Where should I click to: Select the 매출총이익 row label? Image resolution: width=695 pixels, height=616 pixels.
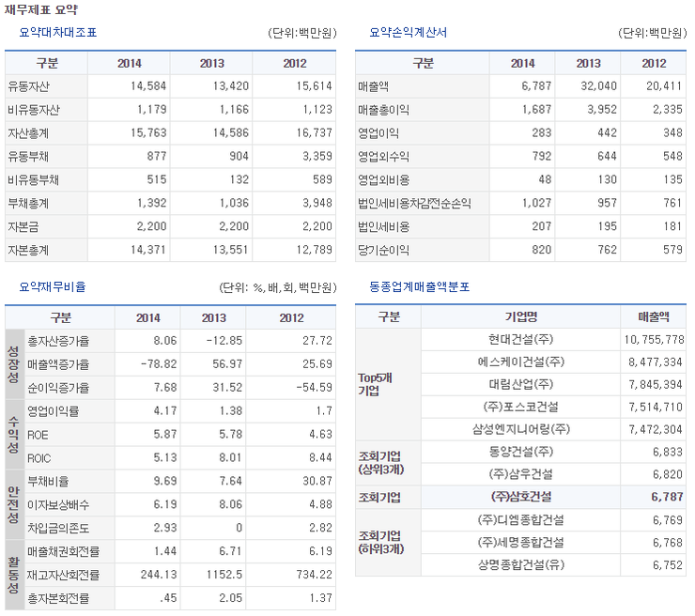(383, 110)
